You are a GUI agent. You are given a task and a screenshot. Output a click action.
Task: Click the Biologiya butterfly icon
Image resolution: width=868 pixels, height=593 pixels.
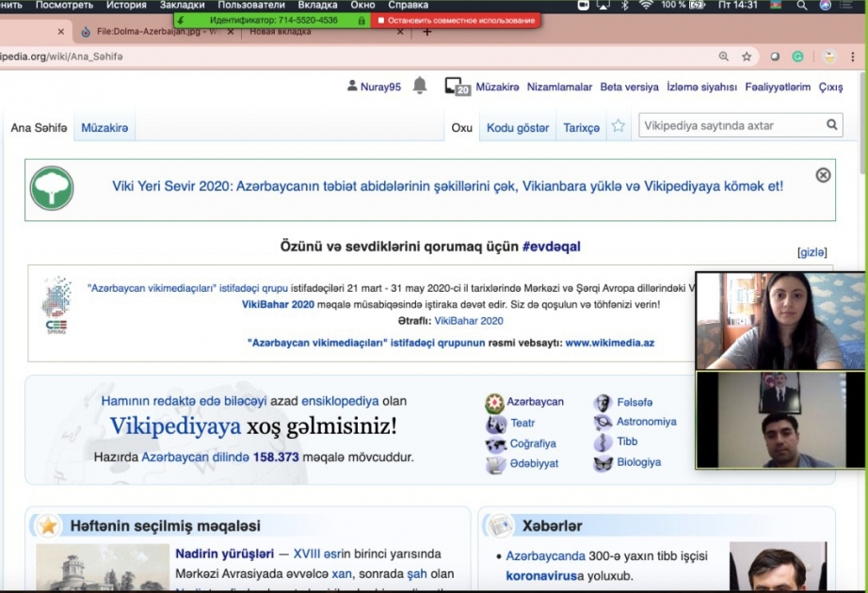603,463
